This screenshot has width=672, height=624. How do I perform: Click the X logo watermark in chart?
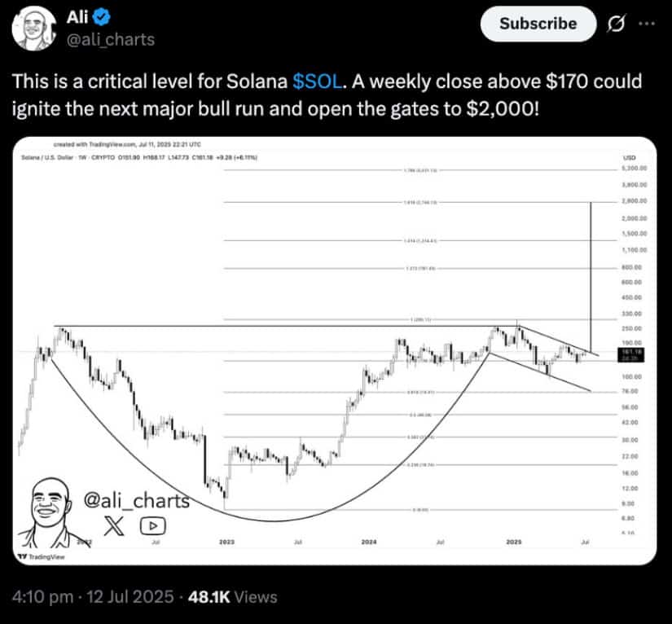tap(116, 525)
